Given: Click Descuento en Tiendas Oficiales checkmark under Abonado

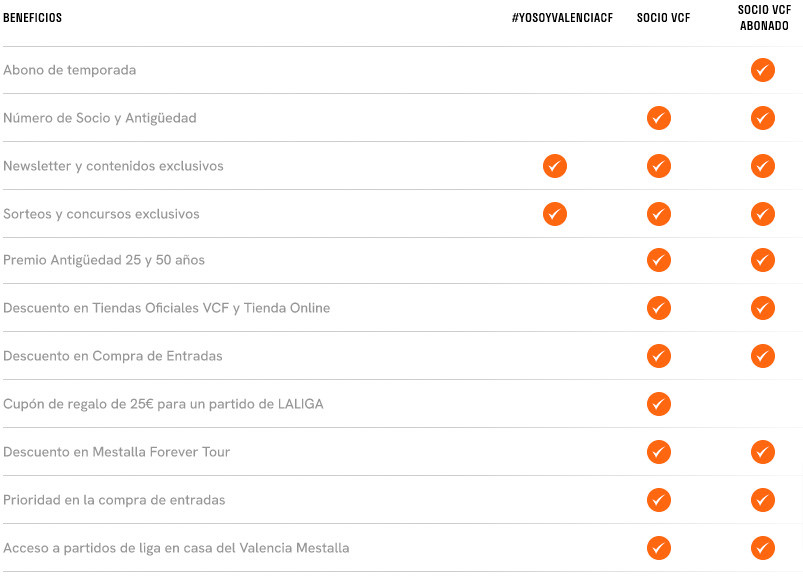Looking at the screenshot, I should (x=763, y=308).
